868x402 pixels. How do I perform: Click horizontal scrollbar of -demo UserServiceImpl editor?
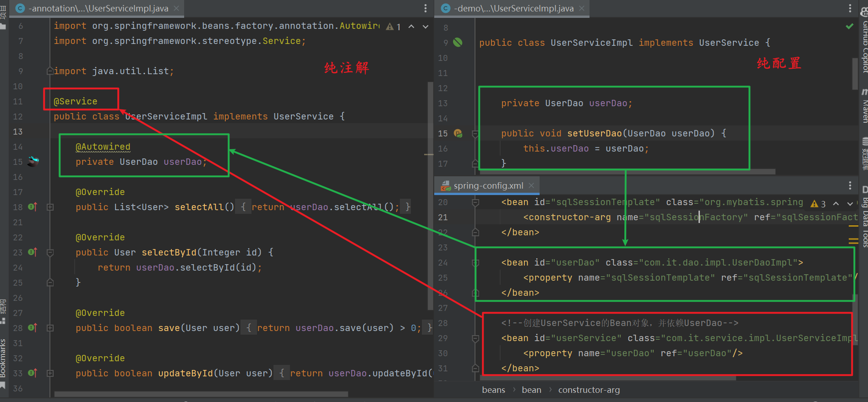click(628, 172)
